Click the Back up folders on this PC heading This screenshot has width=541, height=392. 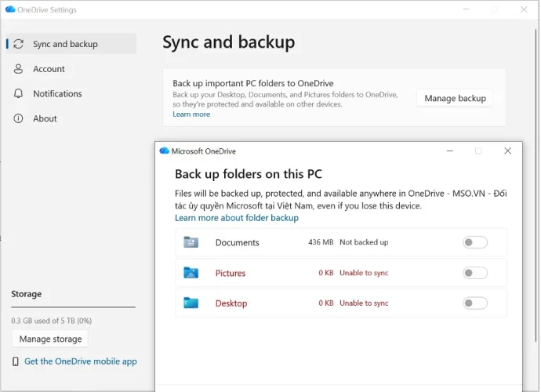click(x=249, y=174)
